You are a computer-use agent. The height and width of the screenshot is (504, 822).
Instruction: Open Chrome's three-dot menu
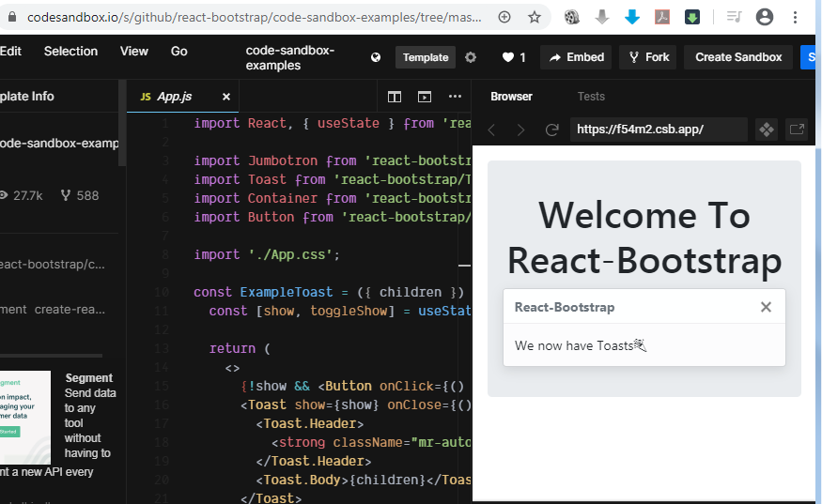796,17
